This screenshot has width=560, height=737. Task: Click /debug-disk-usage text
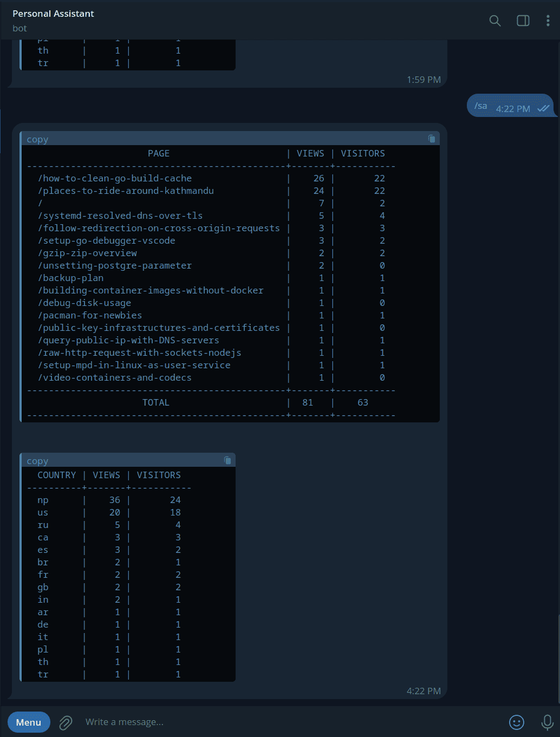(x=84, y=303)
